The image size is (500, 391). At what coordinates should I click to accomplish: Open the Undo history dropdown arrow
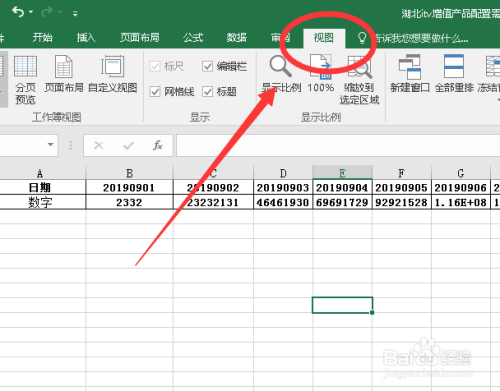pyautogui.click(x=31, y=12)
